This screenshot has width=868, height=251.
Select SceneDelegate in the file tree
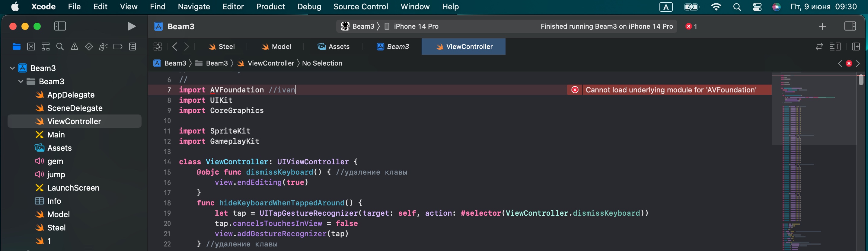pyautogui.click(x=75, y=108)
